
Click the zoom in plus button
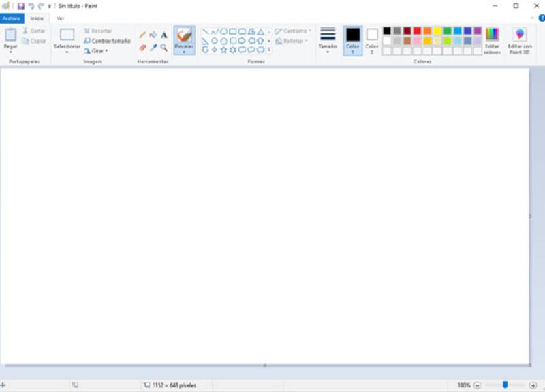click(533, 385)
